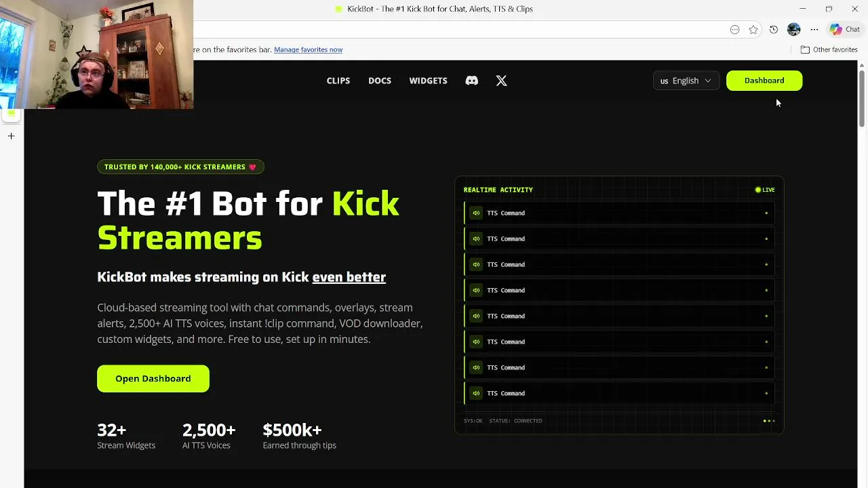Open Copilot Chat button in browser toolbar
Viewport: 868px width, 488px height.
844,29
